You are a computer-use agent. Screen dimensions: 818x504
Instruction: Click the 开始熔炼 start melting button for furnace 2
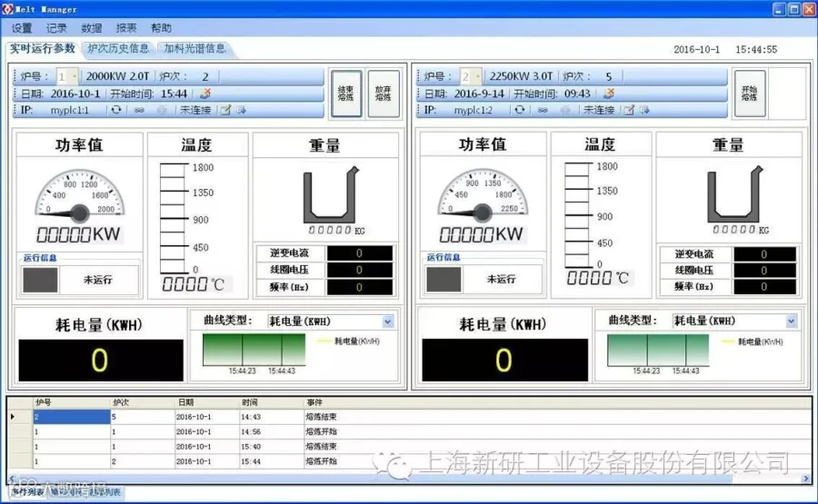[x=750, y=94]
